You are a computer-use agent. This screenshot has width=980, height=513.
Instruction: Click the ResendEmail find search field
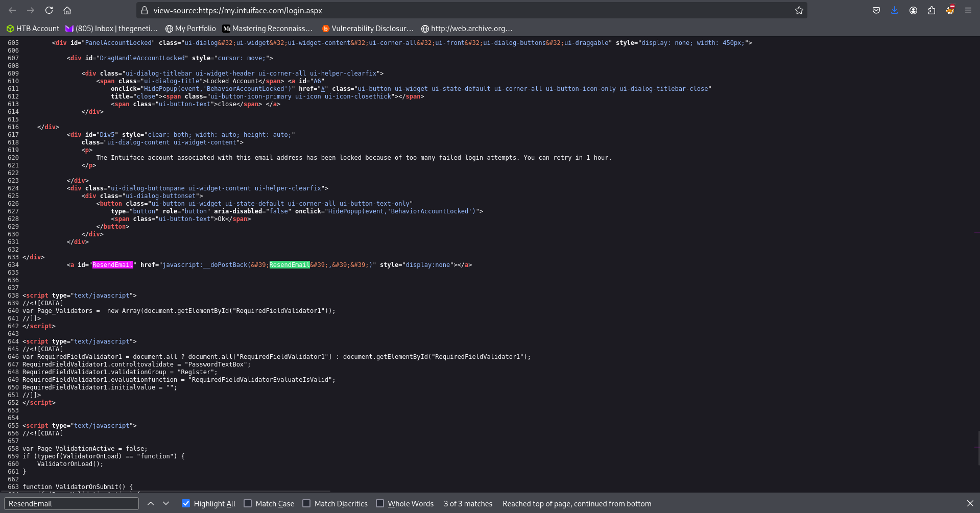pyautogui.click(x=71, y=503)
